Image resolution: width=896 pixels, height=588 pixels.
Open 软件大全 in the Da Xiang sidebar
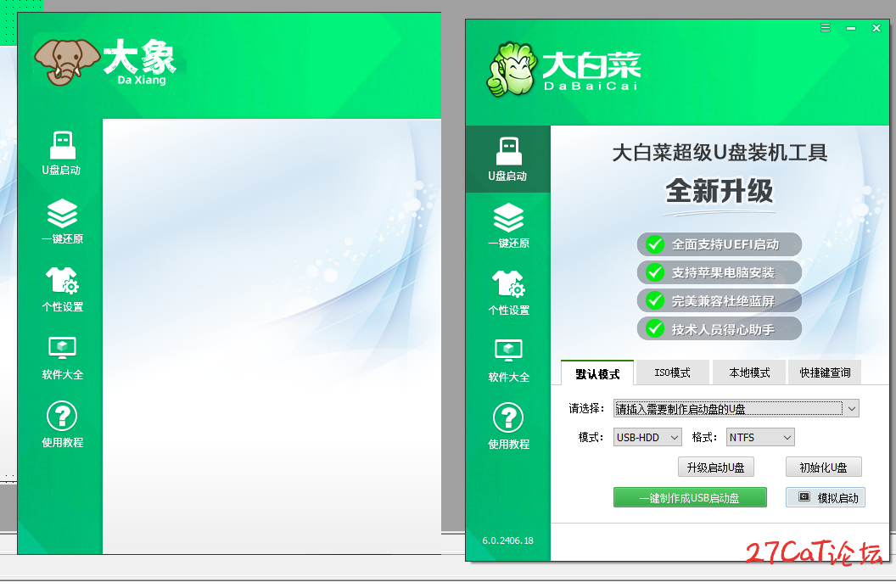pyautogui.click(x=62, y=358)
